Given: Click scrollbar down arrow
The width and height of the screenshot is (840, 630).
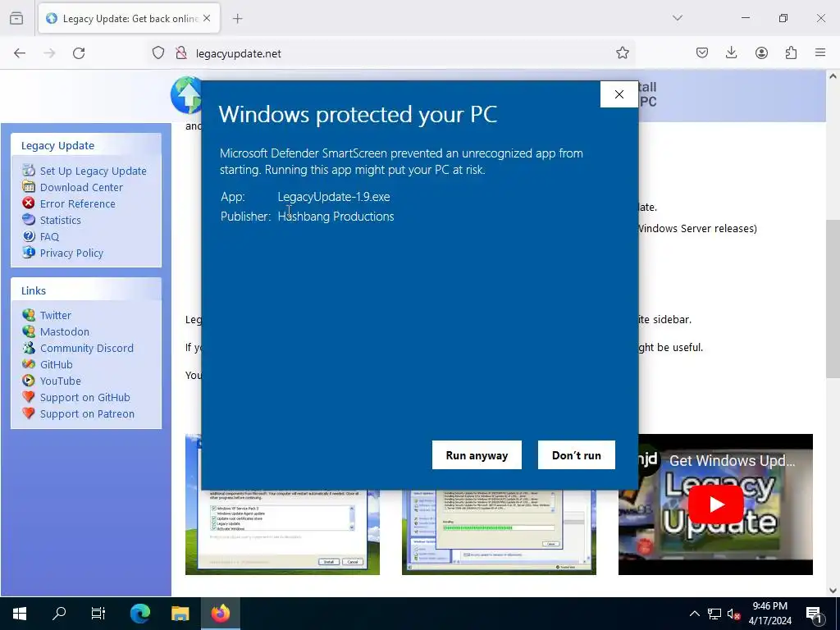Looking at the screenshot, I should pos(833,590).
